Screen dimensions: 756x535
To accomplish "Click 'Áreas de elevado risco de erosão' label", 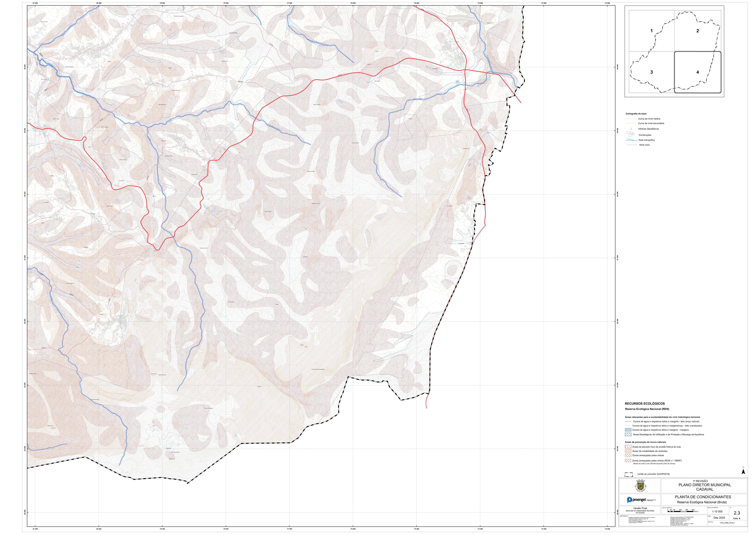I will tap(657, 447).
